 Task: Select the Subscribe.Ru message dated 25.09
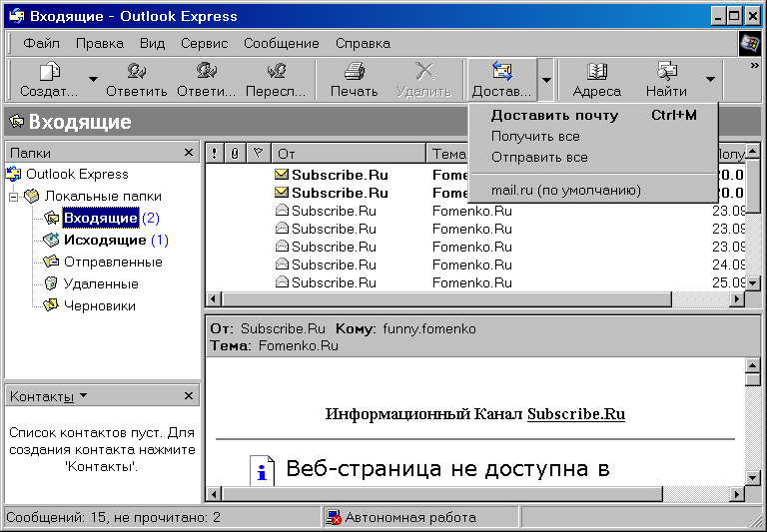pos(475,283)
